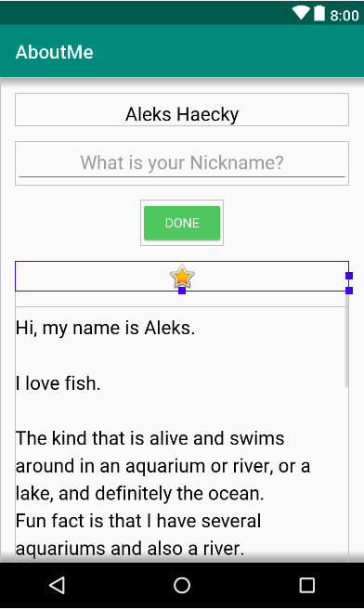Click the yellow star image
This screenshot has width=364, height=609.
182,277
